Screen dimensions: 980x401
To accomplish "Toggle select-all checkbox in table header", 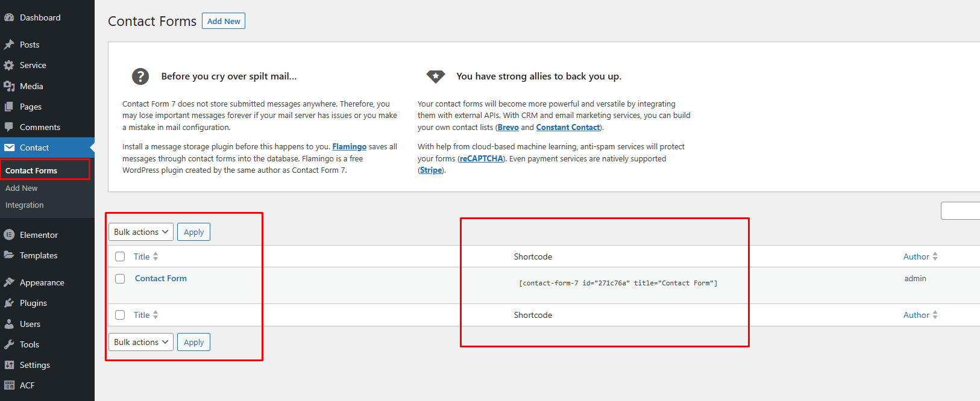I will [120, 256].
